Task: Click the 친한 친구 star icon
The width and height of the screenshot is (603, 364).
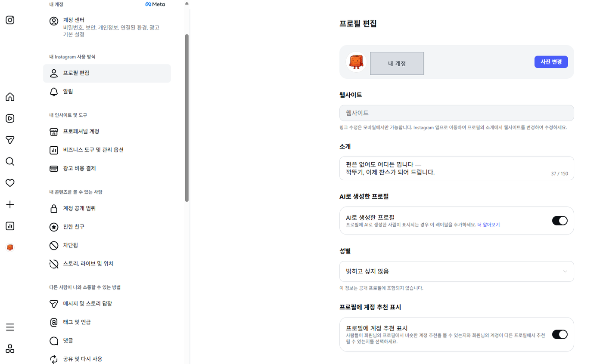Action: pos(54,227)
